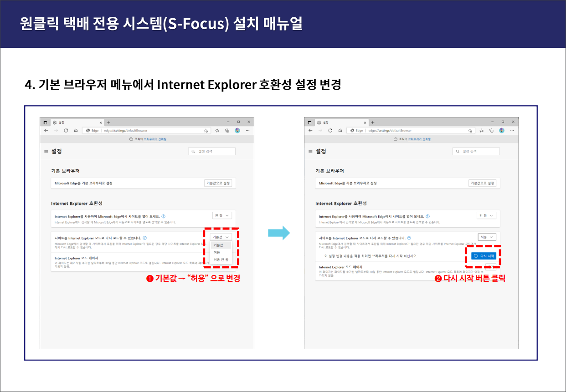Viewport: 566px width, 392px height.
Task: Click the '기본 브라우저' heading in the right Edge window
Action: coord(329,171)
